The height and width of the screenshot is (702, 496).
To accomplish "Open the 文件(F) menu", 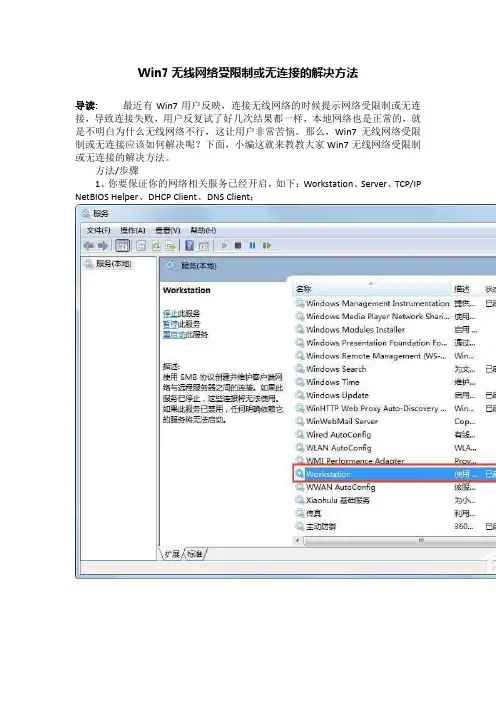I will pos(98,230).
